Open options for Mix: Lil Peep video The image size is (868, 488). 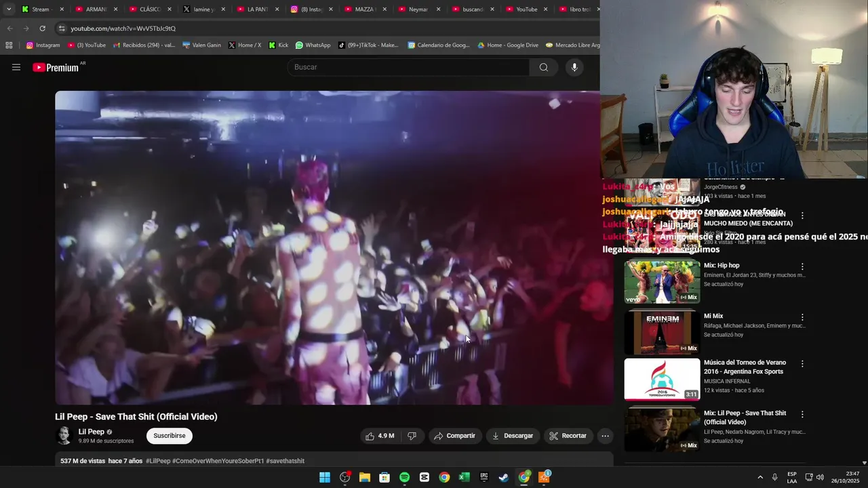tap(802, 414)
